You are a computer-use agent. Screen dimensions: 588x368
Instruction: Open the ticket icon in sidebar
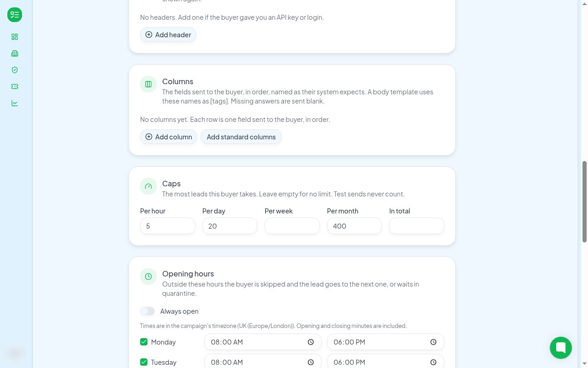[x=15, y=86]
